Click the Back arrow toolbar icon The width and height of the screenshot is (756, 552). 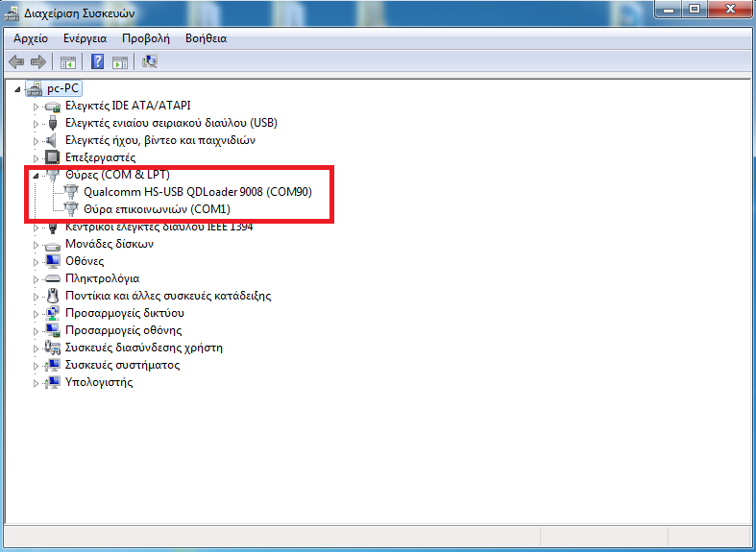click(16, 61)
